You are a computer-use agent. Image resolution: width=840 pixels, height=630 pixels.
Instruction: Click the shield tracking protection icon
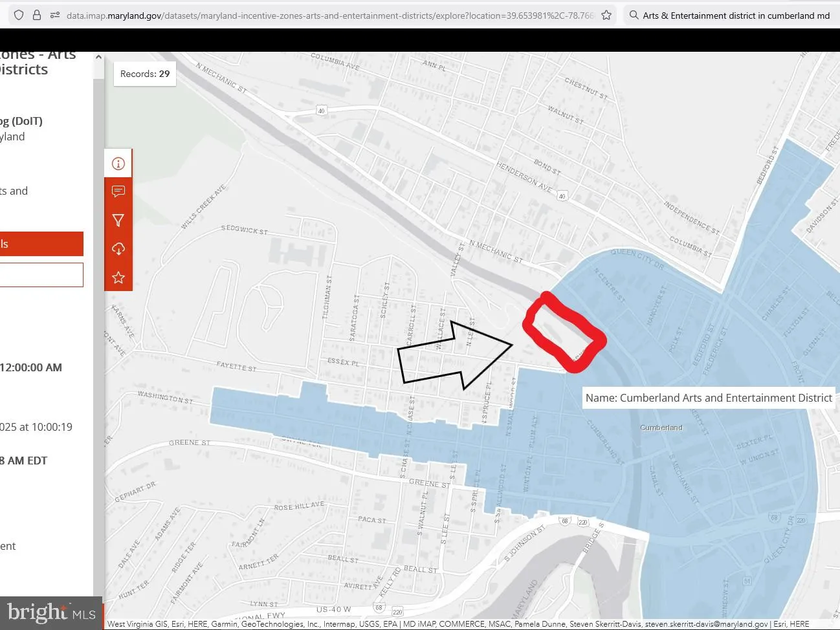[19, 15]
